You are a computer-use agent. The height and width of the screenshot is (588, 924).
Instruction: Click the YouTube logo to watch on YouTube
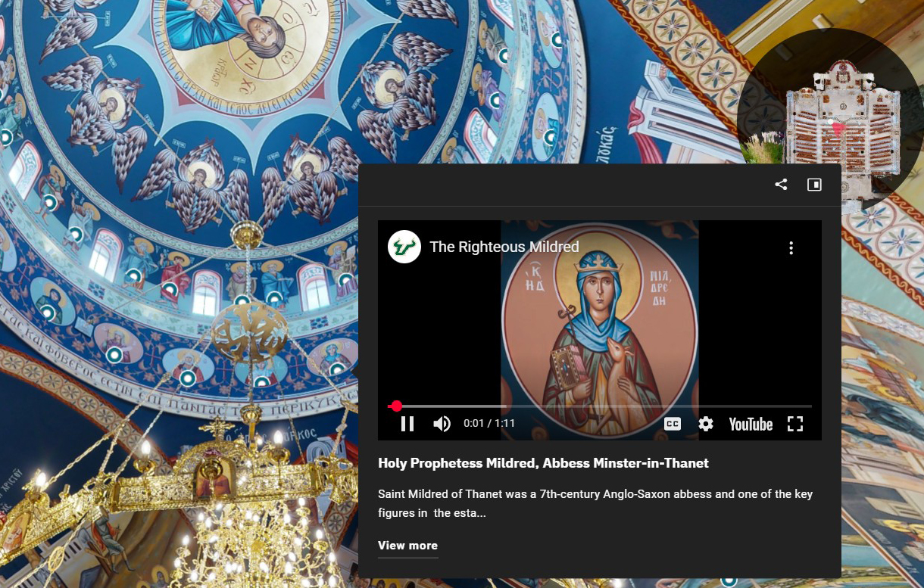(750, 424)
